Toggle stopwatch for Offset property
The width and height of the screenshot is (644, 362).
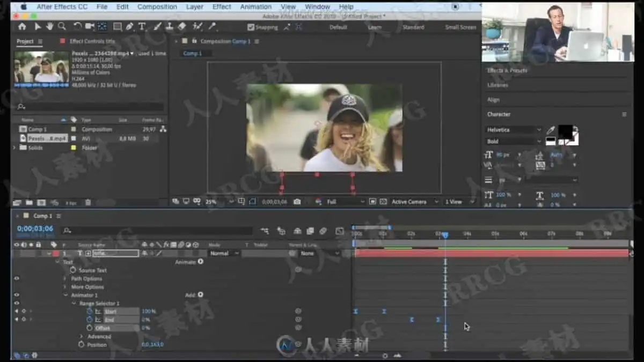tap(90, 328)
